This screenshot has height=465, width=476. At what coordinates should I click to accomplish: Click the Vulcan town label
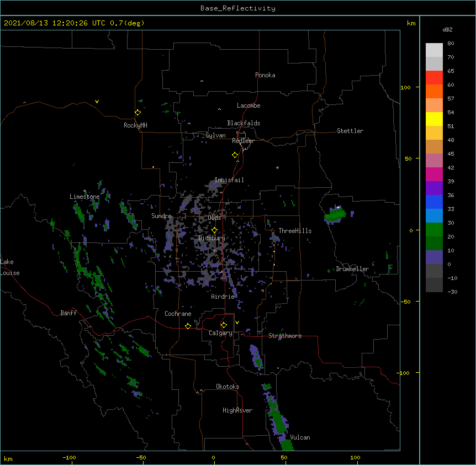(300, 437)
